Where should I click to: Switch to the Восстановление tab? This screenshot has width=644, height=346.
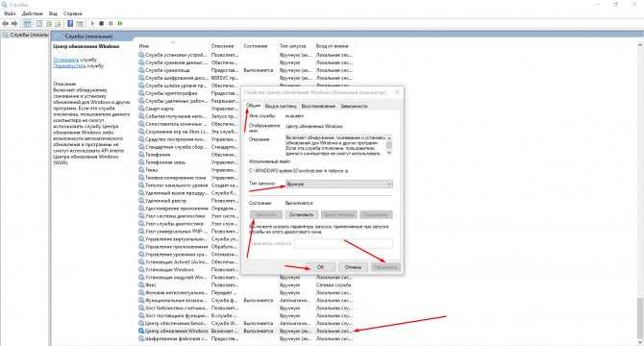[318, 106]
